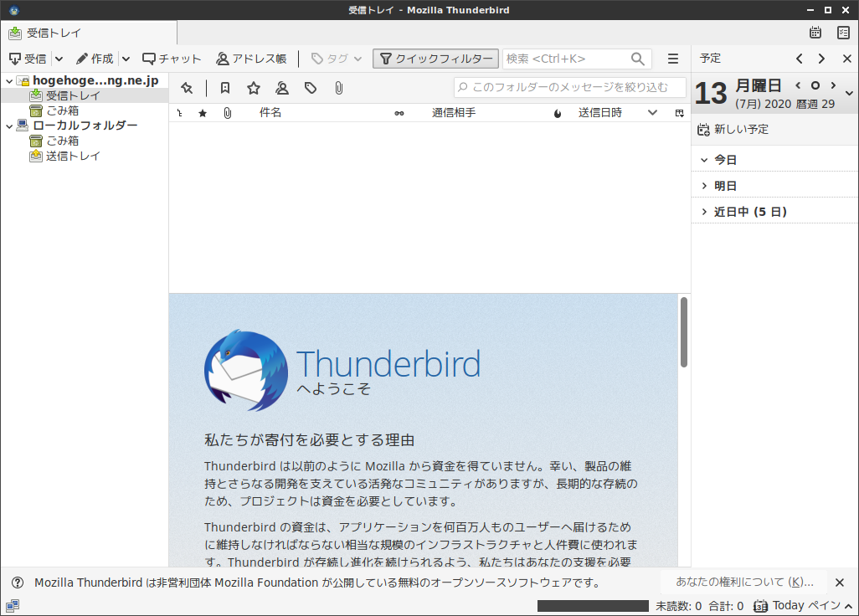The image size is (859, 616).
Task: Select the ローカルフォルダー item
Action: (85, 126)
